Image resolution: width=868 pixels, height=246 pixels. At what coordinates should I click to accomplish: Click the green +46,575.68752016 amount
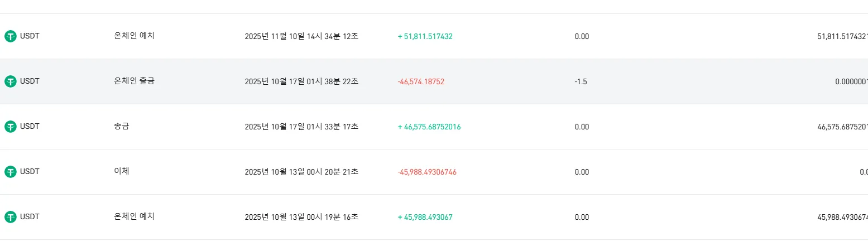(x=429, y=127)
